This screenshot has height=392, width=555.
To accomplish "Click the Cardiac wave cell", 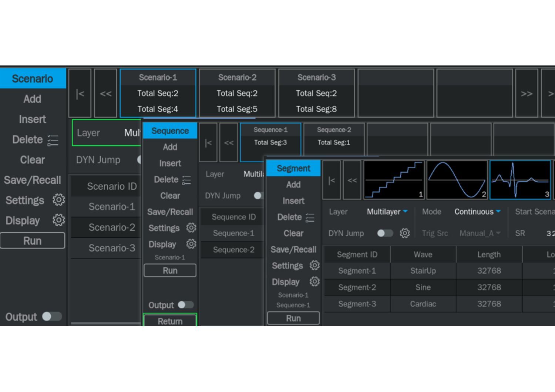I will (x=423, y=304).
